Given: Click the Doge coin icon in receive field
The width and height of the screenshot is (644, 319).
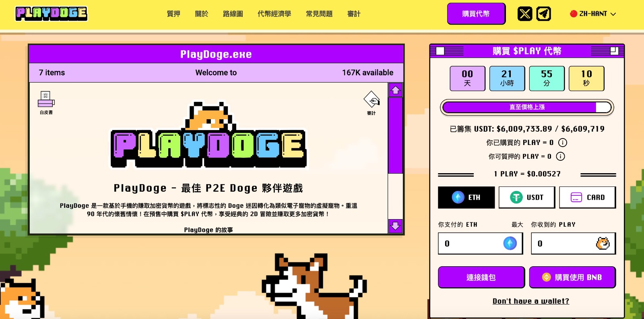Looking at the screenshot, I should coord(603,243).
